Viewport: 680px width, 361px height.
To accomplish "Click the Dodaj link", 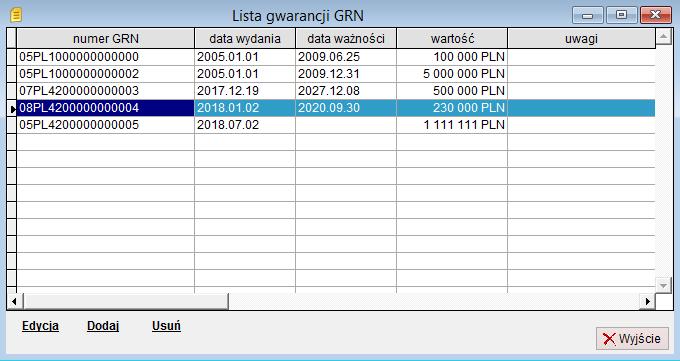I will pos(103,326).
